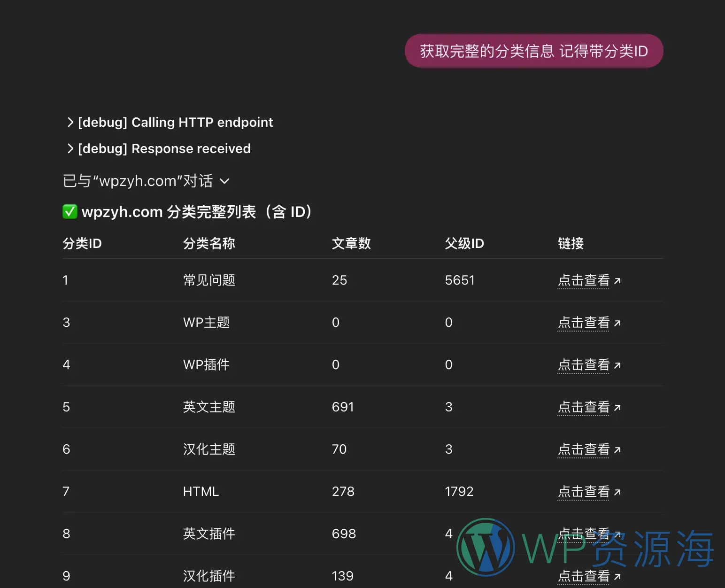Viewport: 725px width, 588px height.
Task: Click the user message bubble about 获取完整的分类信息
Action: click(x=533, y=51)
